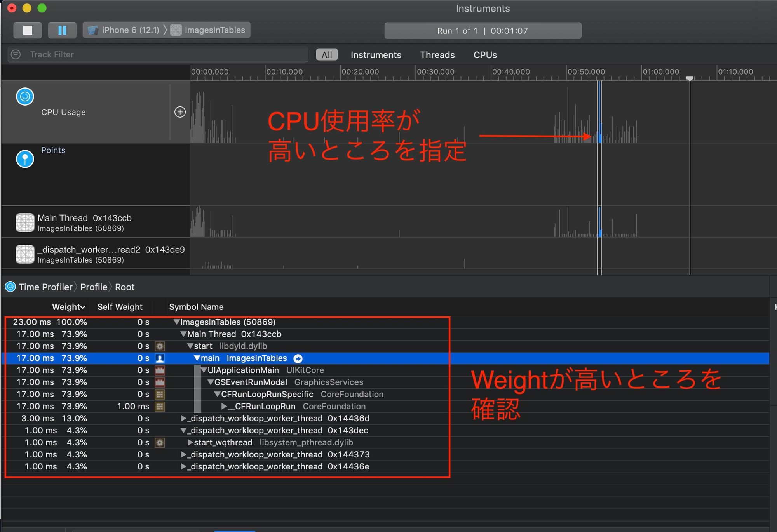Add track with CPU Usage plus button

(180, 112)
